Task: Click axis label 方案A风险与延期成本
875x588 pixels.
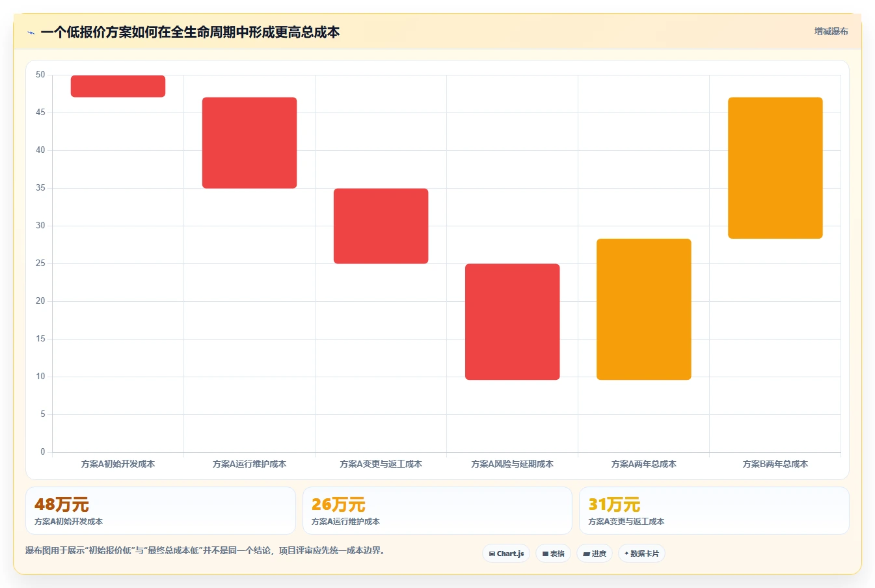Action: tap(512, 464)
